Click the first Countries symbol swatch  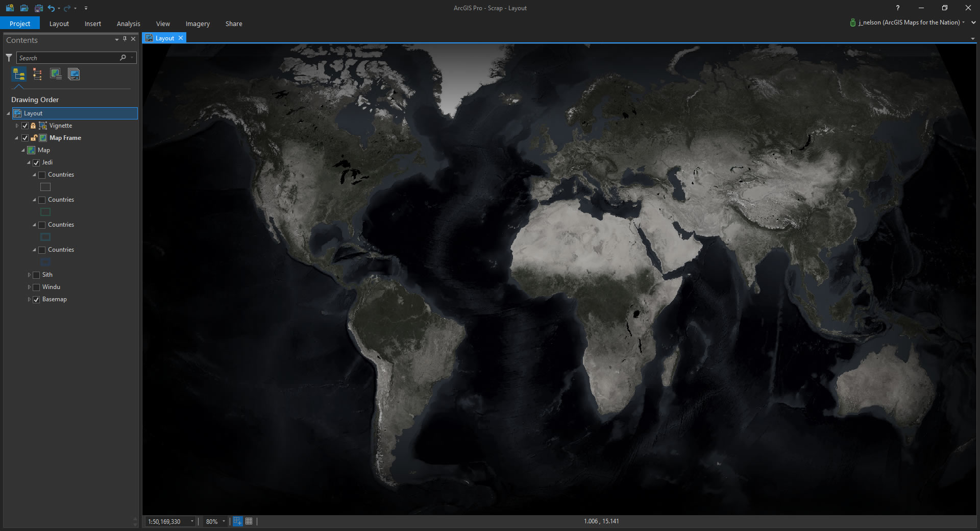click(x=45, y=187)
